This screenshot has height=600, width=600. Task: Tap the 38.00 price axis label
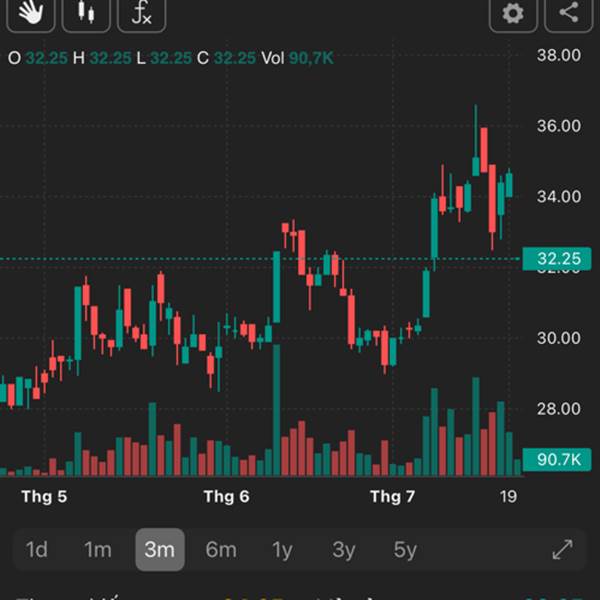pyautogui.click(x=559, y=55)
